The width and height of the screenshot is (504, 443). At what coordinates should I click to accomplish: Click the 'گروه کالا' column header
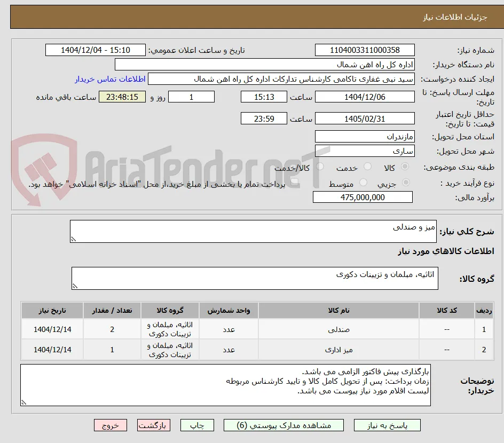[170, 310]
